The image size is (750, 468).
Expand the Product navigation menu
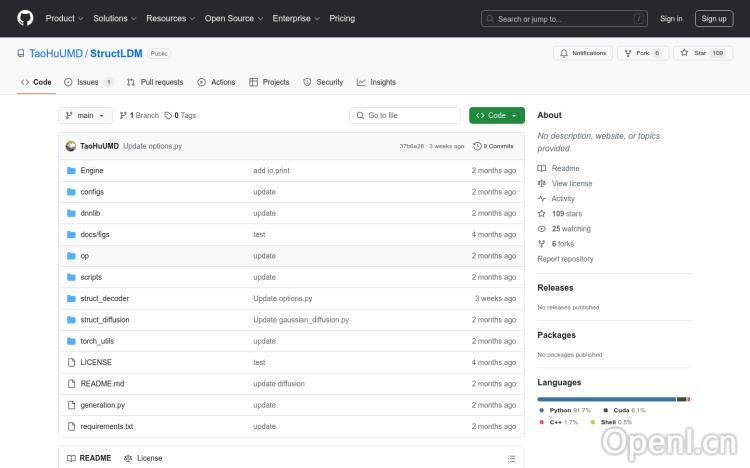[x=64, y=18]
